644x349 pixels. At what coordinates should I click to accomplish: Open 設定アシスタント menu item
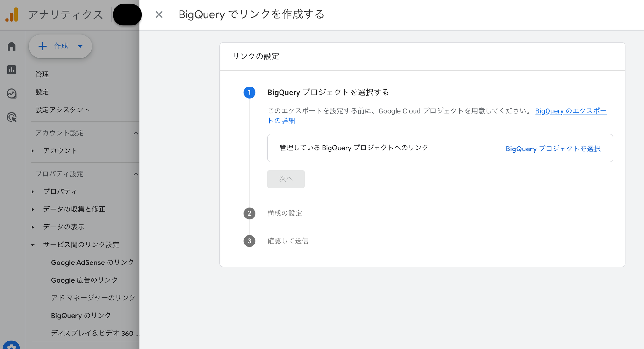tap(63, 110)
